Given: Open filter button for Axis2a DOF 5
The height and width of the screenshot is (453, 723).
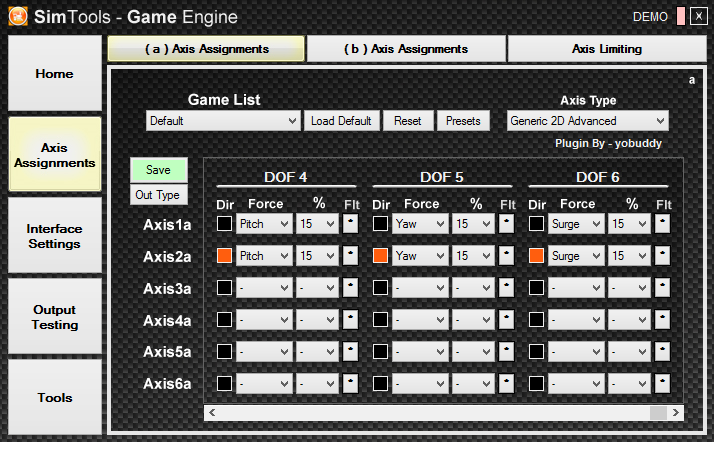Looking at the screenshot, I should pyautogui.click(x=506, y=256).
